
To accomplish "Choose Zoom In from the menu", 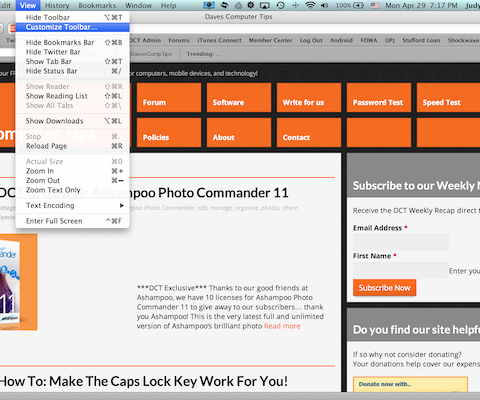I will pos(72,171).
